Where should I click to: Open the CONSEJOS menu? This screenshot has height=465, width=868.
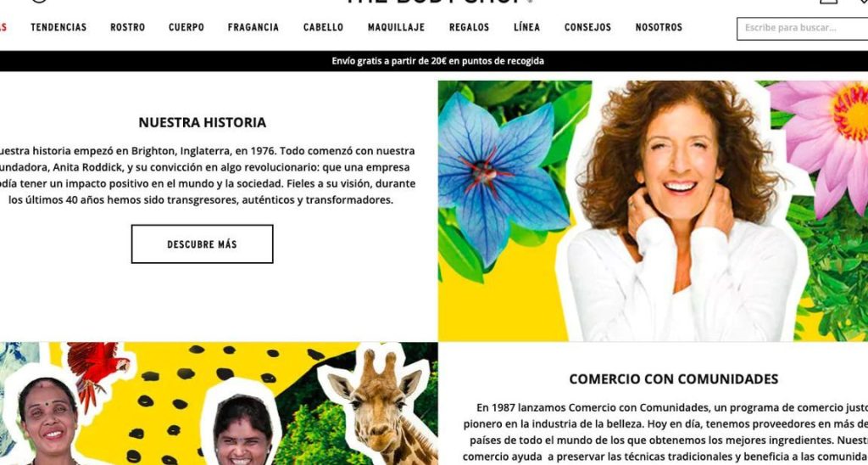click(587, 27)
